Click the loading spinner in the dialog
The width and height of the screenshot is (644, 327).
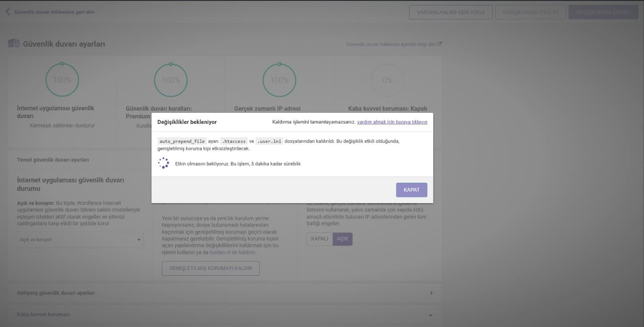[x=163, y=163]
